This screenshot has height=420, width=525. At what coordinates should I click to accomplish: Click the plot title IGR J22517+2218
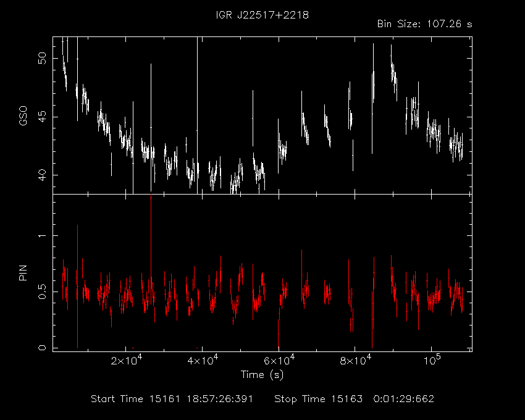[262, 15]
